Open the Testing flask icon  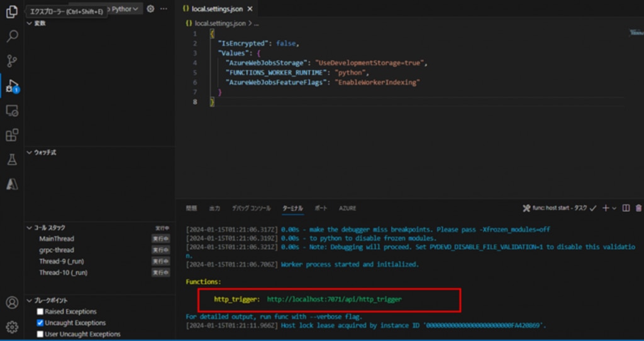[x=12, y=160]
